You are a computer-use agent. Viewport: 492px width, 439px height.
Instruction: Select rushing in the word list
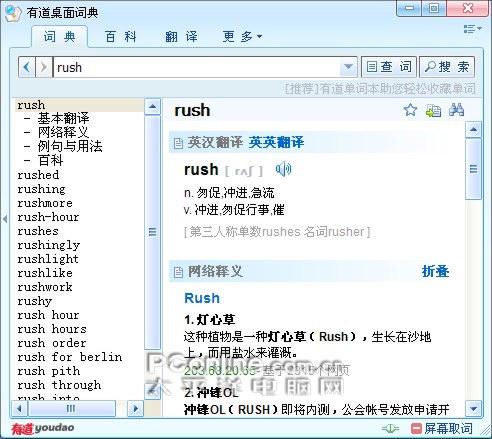tap(41, 189)
